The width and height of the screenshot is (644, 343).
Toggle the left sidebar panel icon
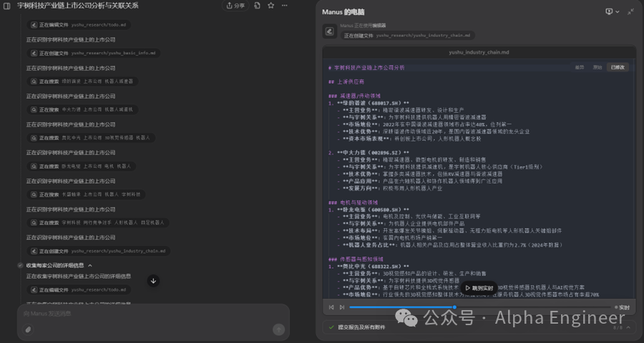pos(7,6)
